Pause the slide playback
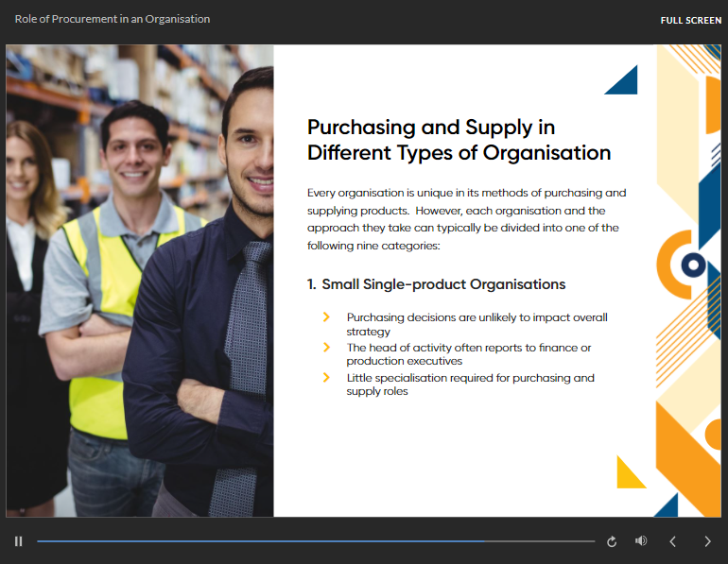This screenshot has width=728, height=564. 18,541
